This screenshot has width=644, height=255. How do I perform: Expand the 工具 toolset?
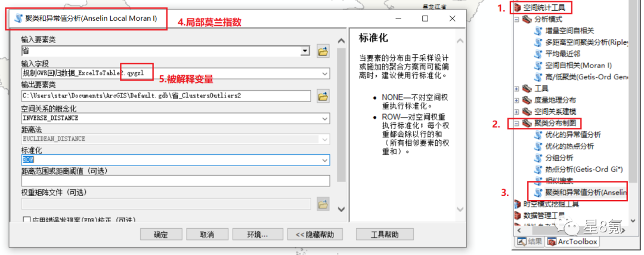(516, 88)
